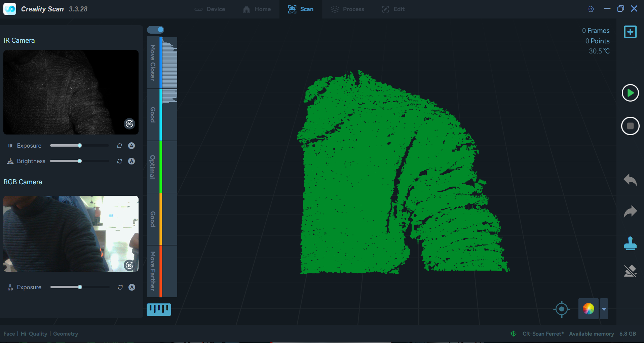
Task: Toggle the distance indicator switch
Action: pyautogui.click(x=155, y=30)
